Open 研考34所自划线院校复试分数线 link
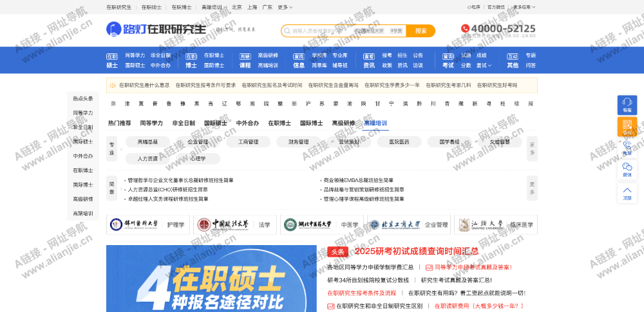This screenshot has width=644, height=312. (368, 280)
